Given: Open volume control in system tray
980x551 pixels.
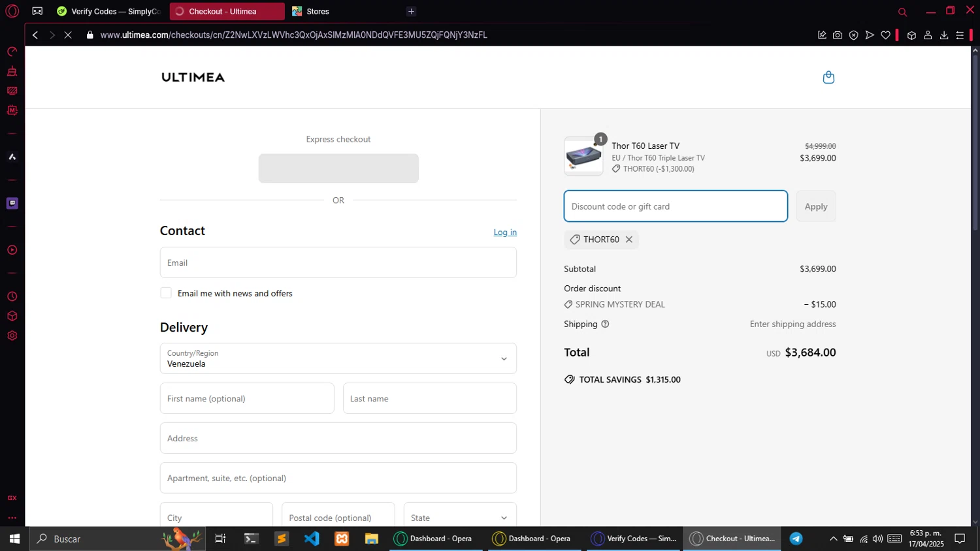Looking at the screenshot, I should 877,539.
